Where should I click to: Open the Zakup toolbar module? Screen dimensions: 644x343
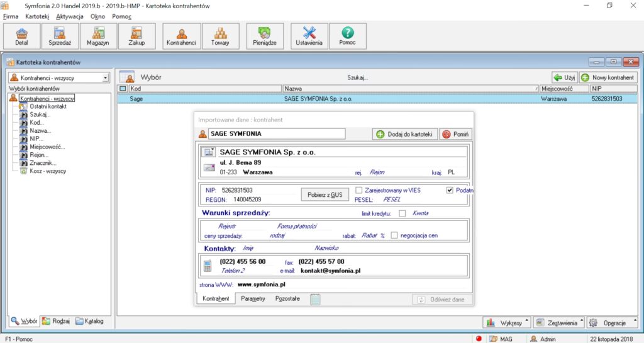136,37
